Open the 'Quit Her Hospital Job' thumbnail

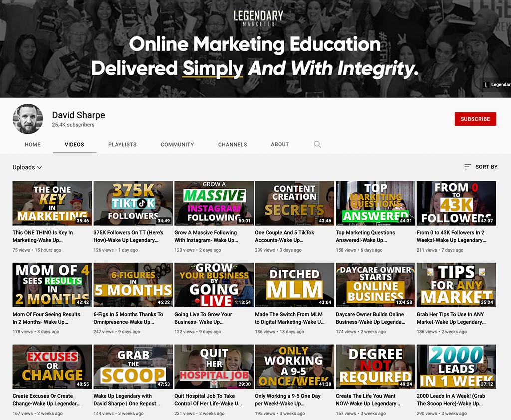(x=214, y=367)
